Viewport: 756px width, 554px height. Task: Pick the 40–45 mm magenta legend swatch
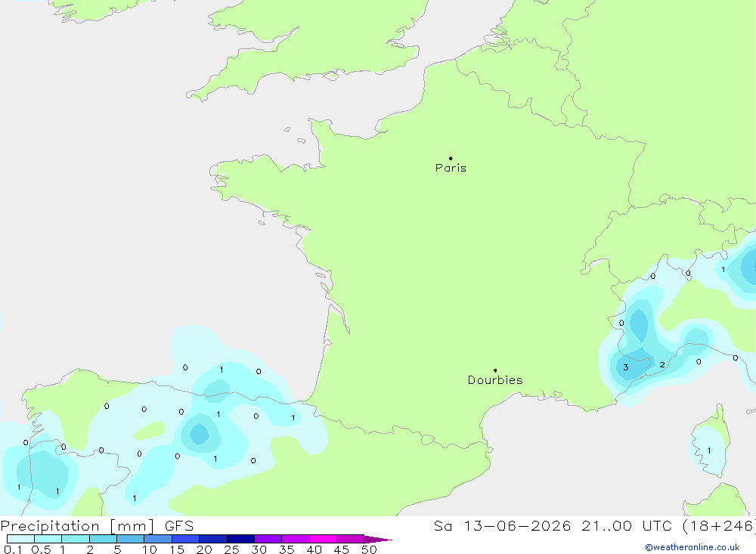[323, 539]
